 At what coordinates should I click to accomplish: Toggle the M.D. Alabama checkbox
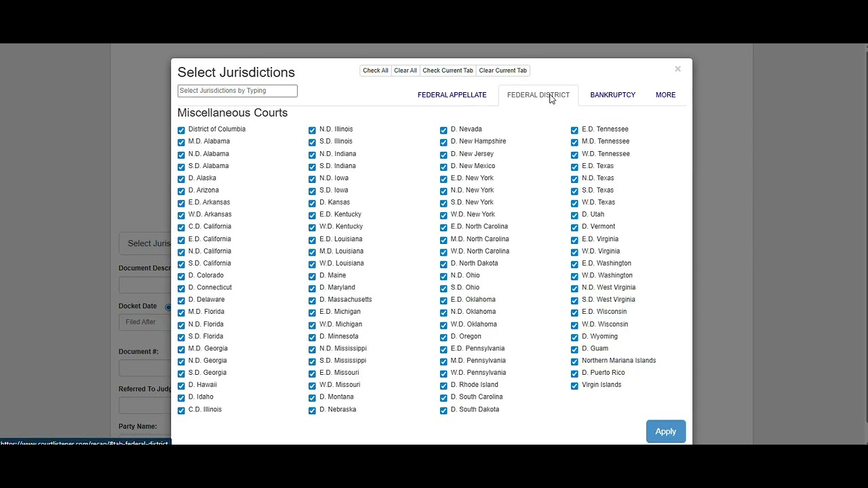click(181, 142)
